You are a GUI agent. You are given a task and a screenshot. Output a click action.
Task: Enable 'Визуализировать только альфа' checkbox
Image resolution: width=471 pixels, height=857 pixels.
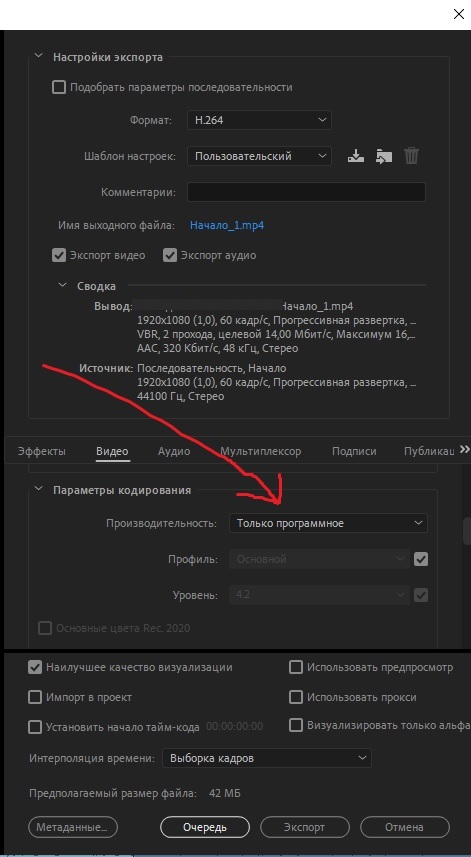[296, 725]
